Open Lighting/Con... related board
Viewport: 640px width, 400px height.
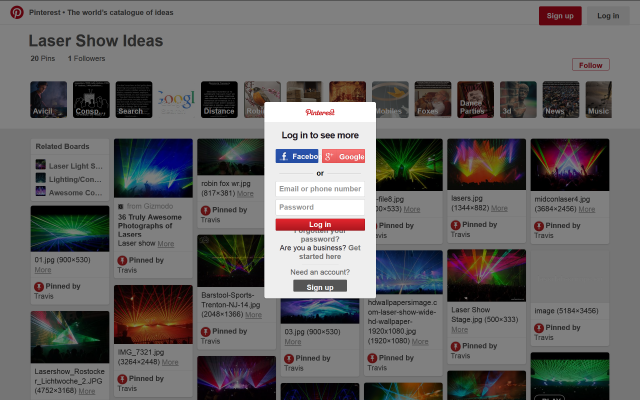(69, 179)
